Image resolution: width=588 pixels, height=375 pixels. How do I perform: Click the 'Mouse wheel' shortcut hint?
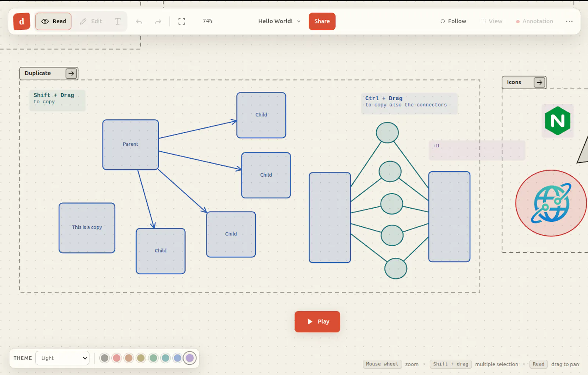click(382, 364)
